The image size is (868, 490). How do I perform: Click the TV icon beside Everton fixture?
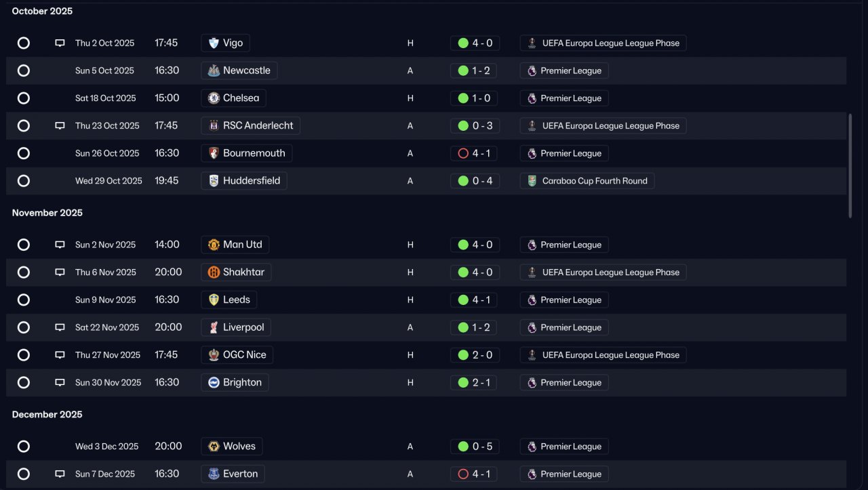tap(60, 474)
